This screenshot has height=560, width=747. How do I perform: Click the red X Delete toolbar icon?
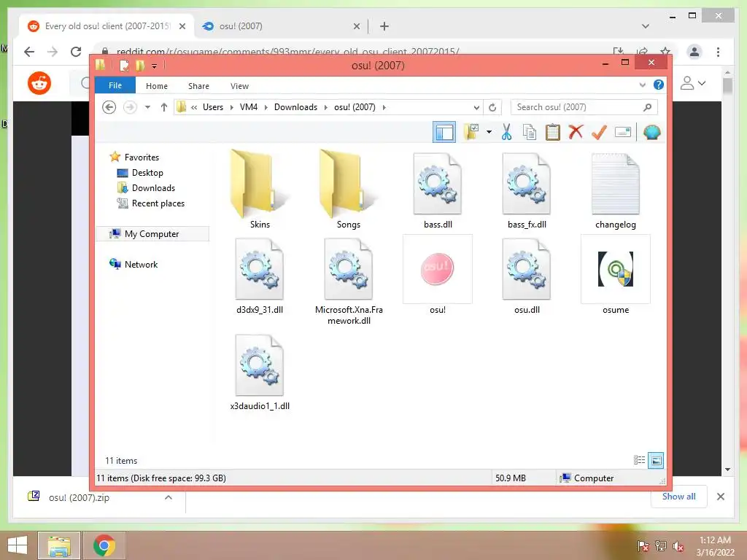[576, 131]
